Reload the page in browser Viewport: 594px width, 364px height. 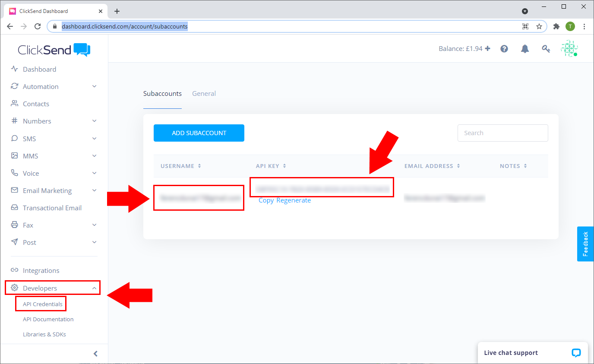tap(38, 26)
